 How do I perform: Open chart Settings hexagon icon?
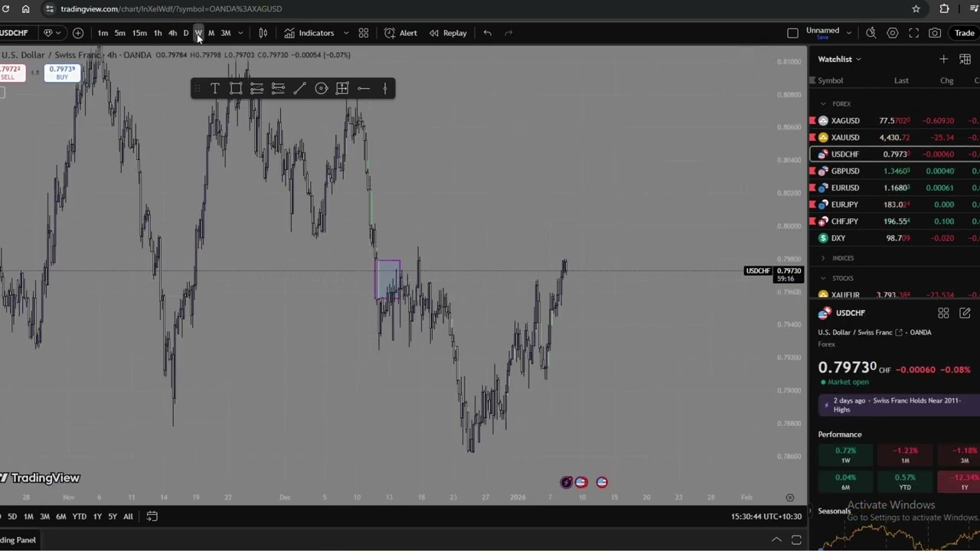pyautogui.click(x=893, y=33)
